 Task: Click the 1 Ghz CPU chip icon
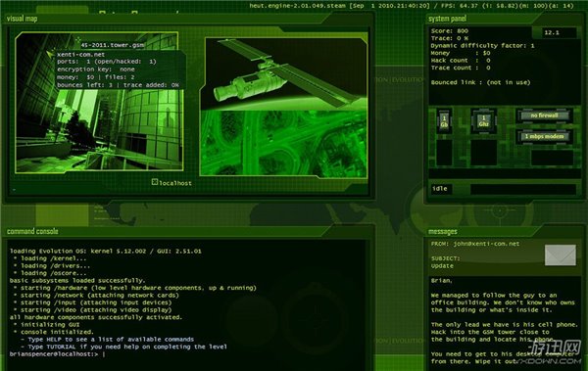[x=484, y=120]
